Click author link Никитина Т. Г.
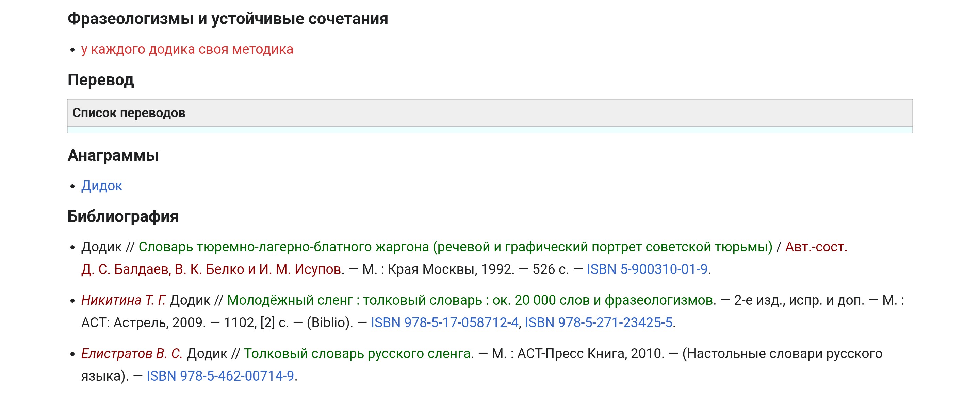This screenshot has height=402, width=980. point(123,300)
